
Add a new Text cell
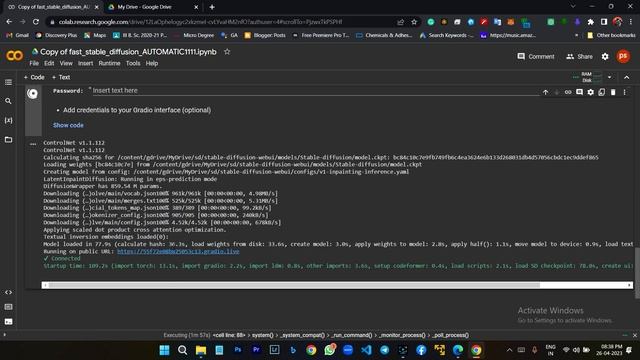coord(61,77)
